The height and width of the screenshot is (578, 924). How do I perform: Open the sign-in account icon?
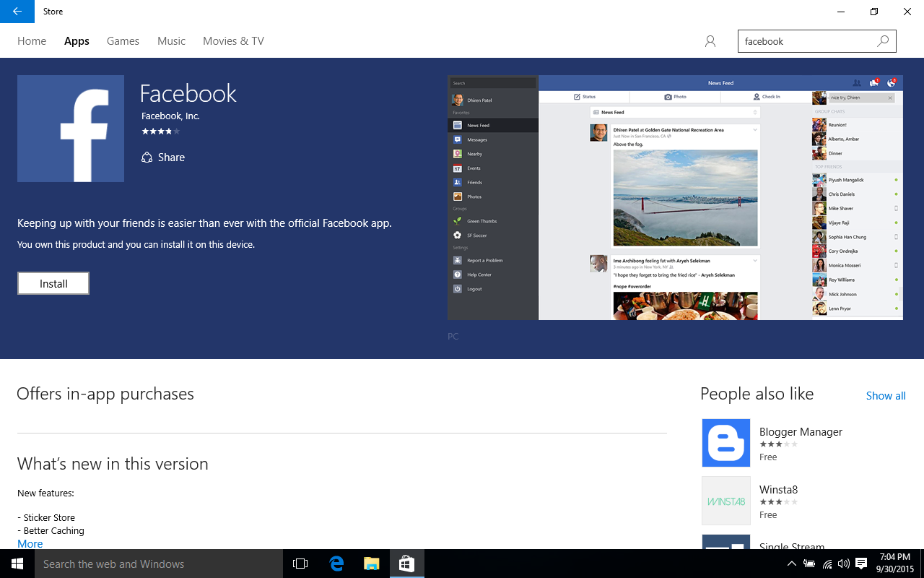click(710, 41)
